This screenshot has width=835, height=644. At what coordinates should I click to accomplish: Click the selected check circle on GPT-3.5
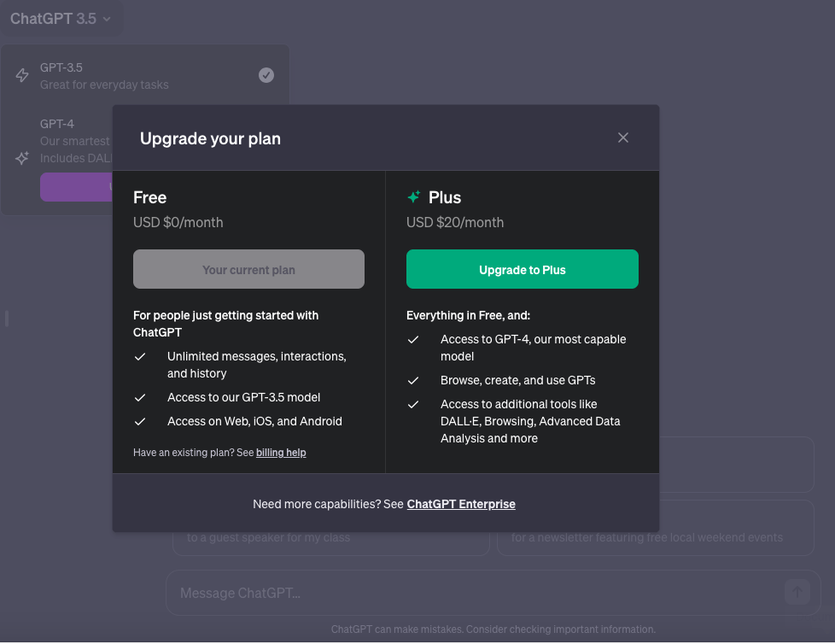pyautogui.click(x=266, y=75)
